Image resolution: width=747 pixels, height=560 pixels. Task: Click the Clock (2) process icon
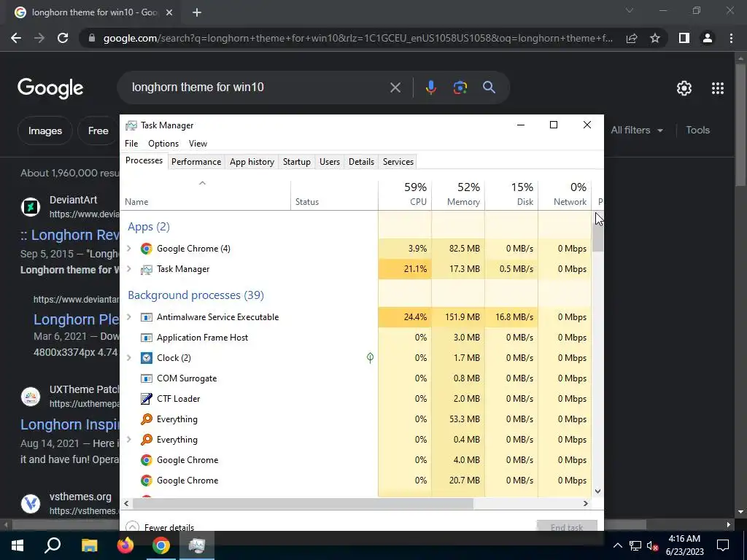[146, 358]
